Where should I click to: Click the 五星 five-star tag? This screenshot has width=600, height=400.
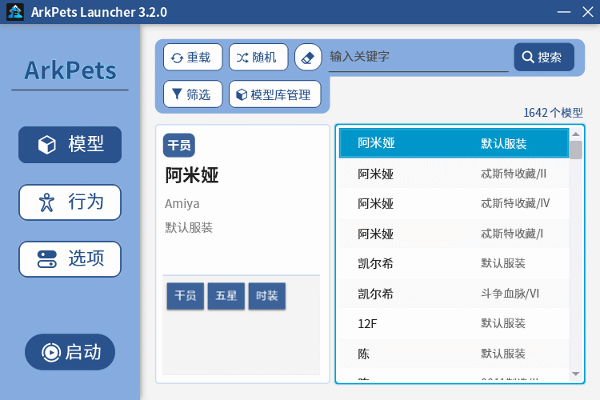226,296
